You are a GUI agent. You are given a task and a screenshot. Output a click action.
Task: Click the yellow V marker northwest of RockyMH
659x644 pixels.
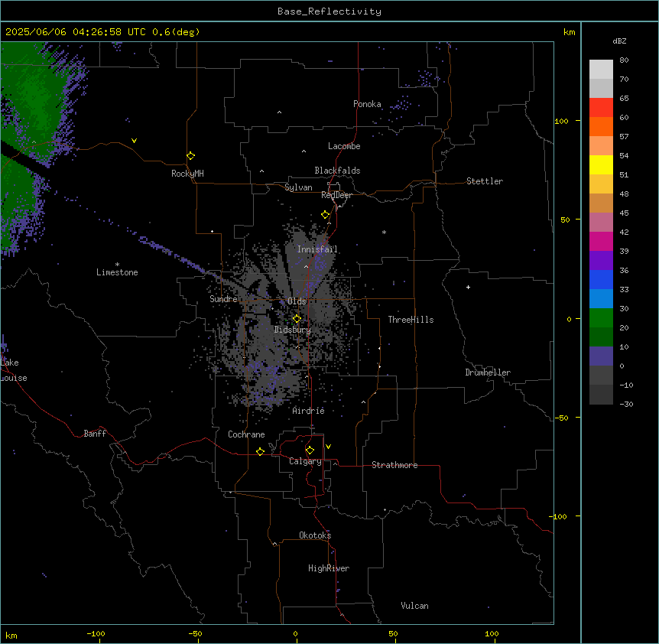(x=134, y=141)
